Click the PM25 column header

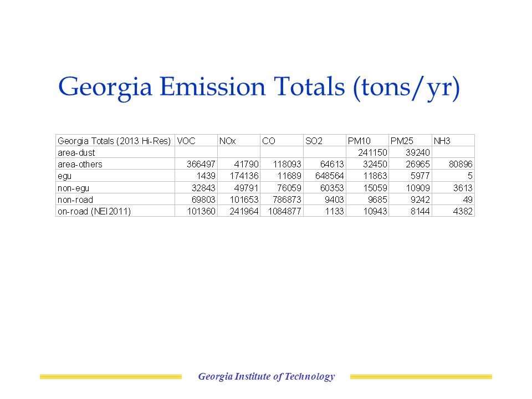coord(411,140)
